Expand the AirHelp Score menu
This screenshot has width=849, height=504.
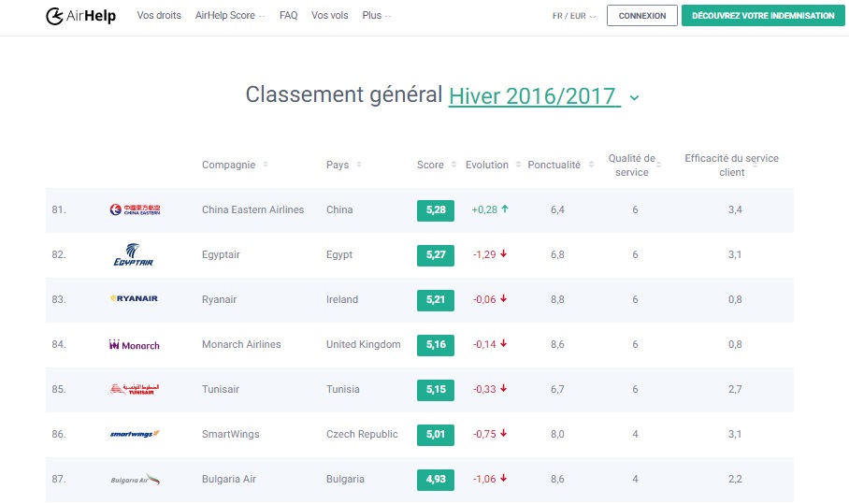point(230,16)
